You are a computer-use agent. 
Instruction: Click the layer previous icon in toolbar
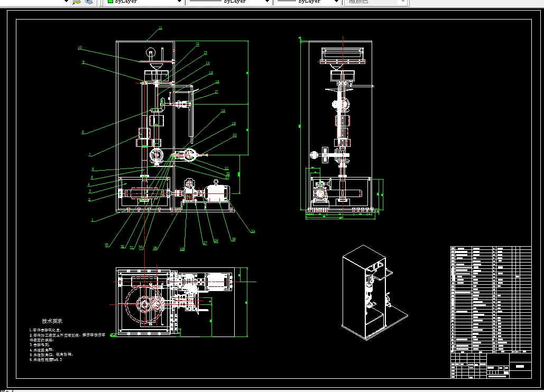77,2
